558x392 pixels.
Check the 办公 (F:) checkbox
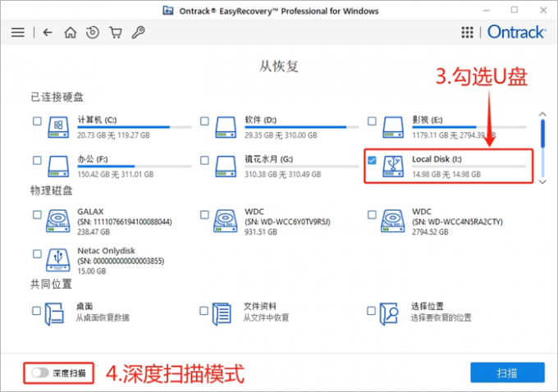tap(37, 160)
